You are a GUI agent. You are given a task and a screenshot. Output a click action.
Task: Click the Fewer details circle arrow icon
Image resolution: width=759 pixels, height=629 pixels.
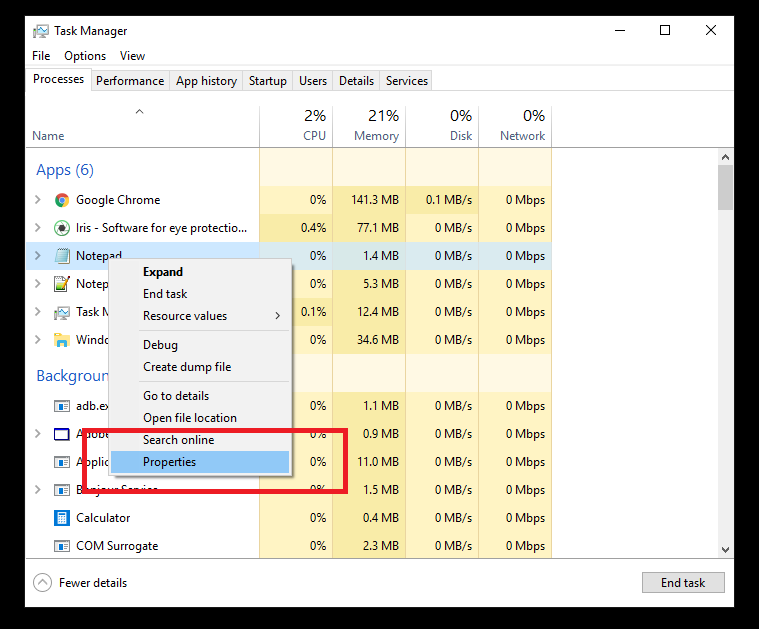pyautogui.click(x=42, y=583)
